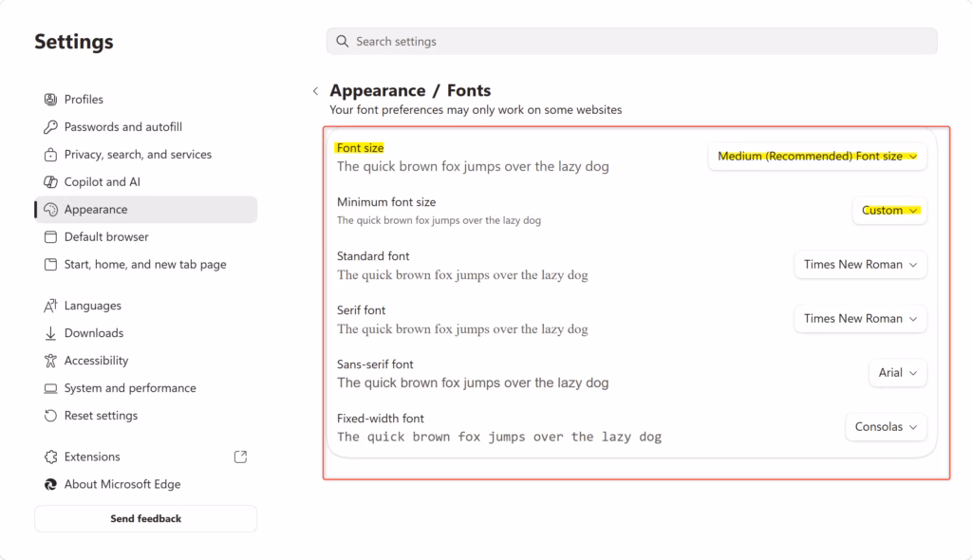Click the Send feedback button
The height and width of the screenshot is (560, 972).
point(145,518)
